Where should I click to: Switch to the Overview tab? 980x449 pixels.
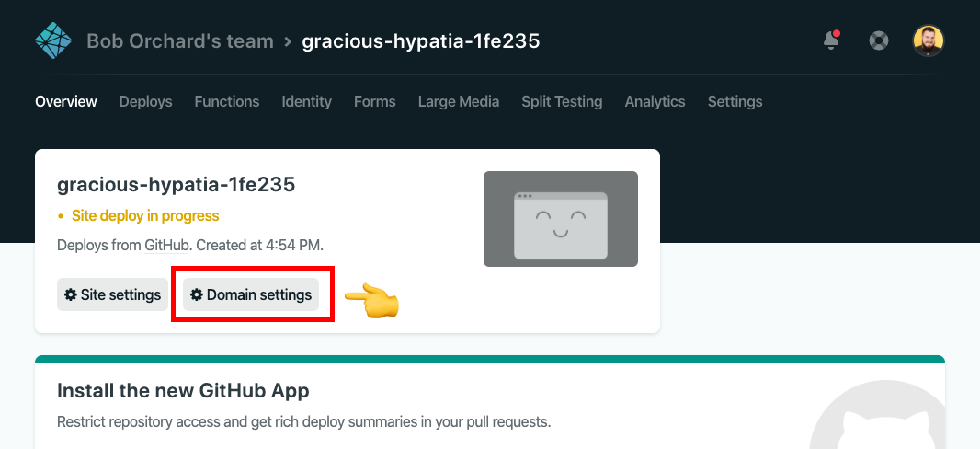[66, 101]
